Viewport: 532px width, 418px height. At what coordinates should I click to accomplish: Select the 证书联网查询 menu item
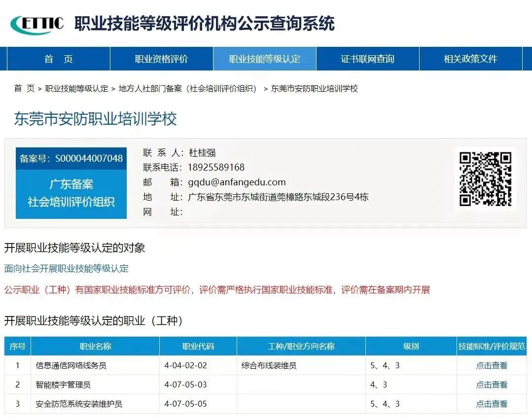(x=367, y=58)
